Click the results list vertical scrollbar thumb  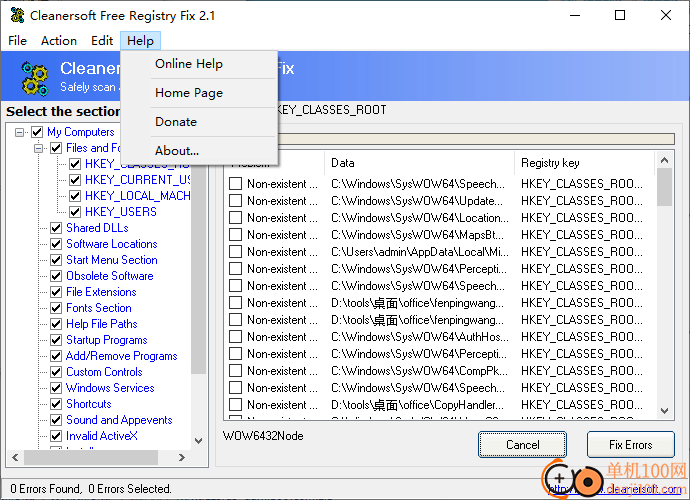(x=664, y=187)
